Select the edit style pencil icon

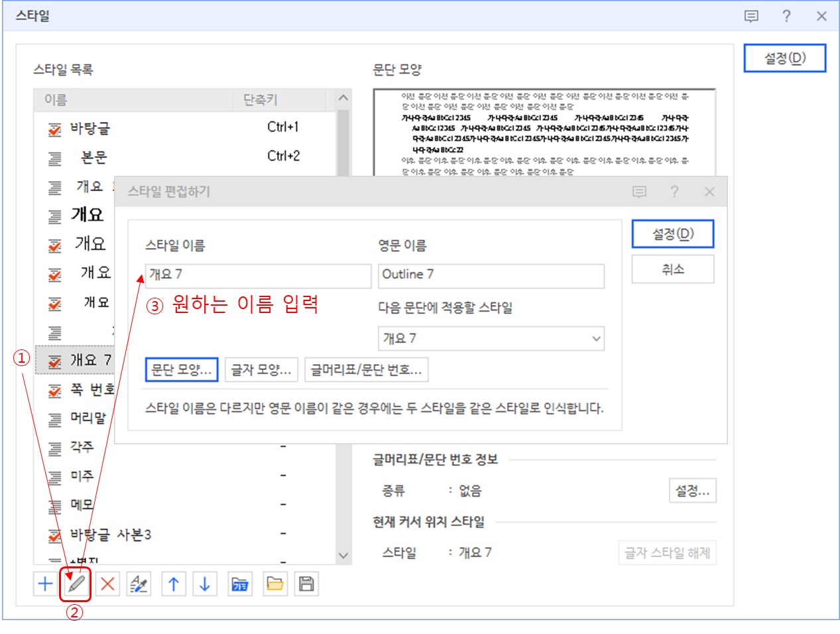point(76,584)
